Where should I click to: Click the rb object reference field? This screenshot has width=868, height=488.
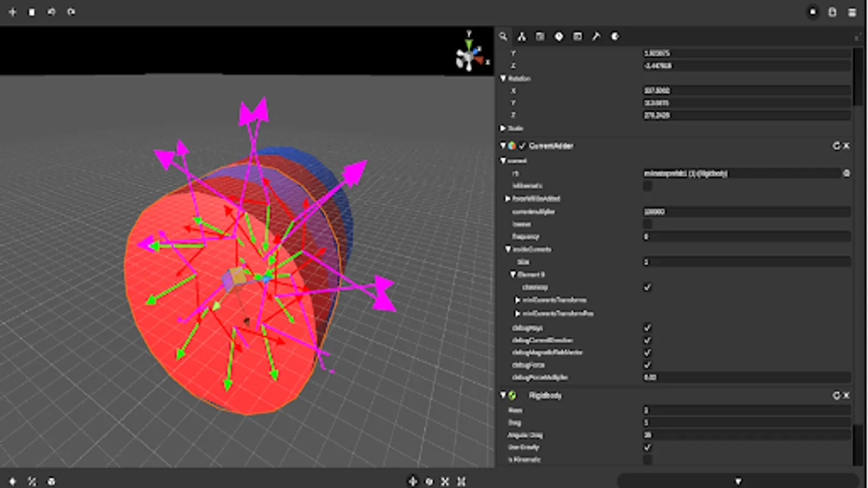[742, 174]
